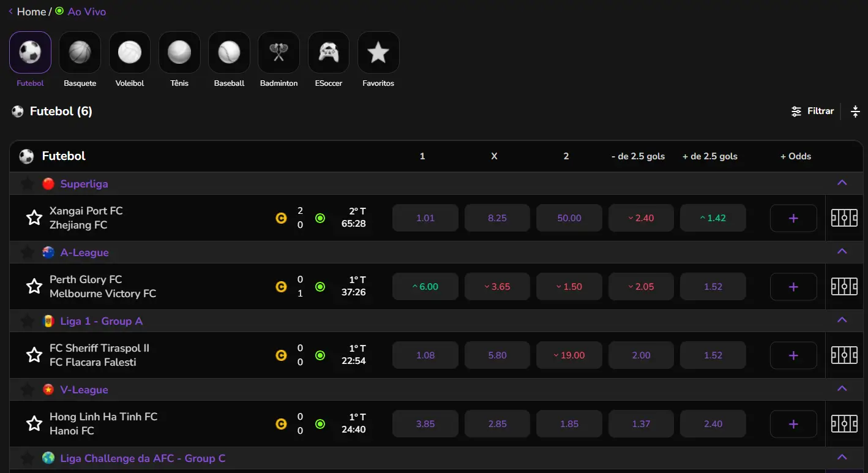This screenshot has width=868, height=473.
Task: Star the Perth Glory FC match
Action: click(x=34, y=287)
